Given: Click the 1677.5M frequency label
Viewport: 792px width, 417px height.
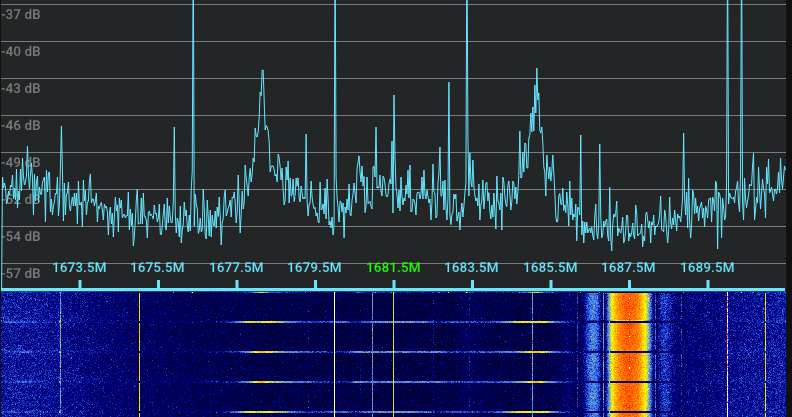Looking at the screenshot, I should [x=236, y=268].
